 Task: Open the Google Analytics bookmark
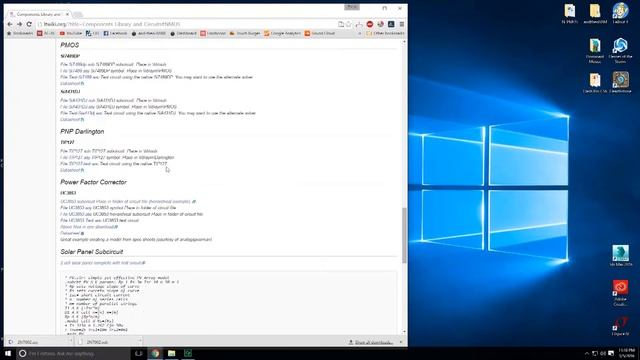point(282,33)
